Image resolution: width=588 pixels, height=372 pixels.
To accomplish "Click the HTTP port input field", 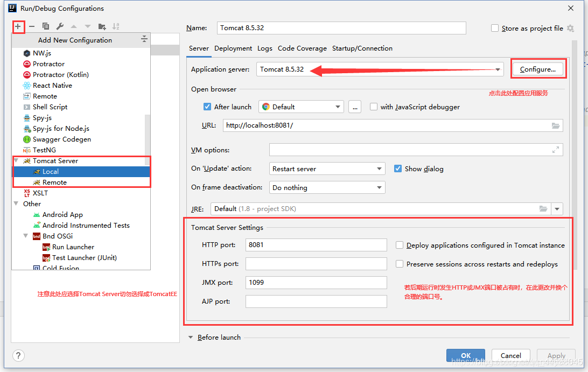I will pyautogui.click(x=316, y=245).
